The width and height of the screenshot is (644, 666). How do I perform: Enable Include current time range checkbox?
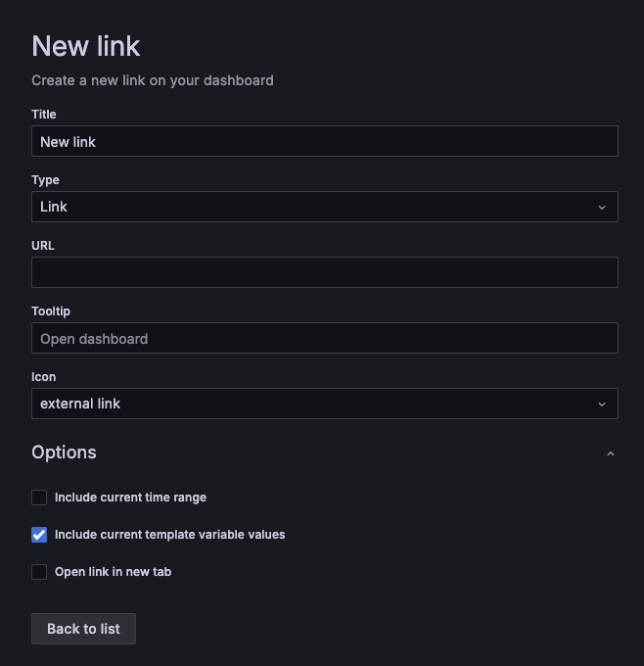[39, 498]
